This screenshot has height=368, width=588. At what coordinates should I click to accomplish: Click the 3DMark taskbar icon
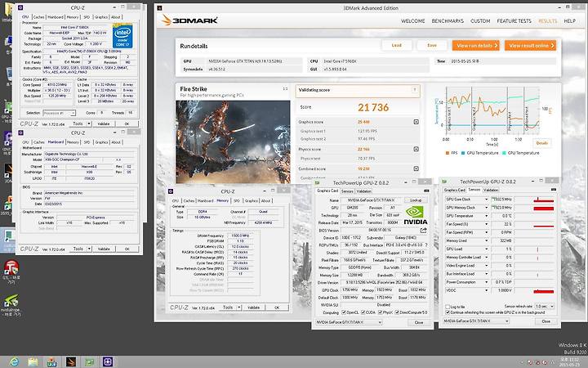[x=71, y=361]
